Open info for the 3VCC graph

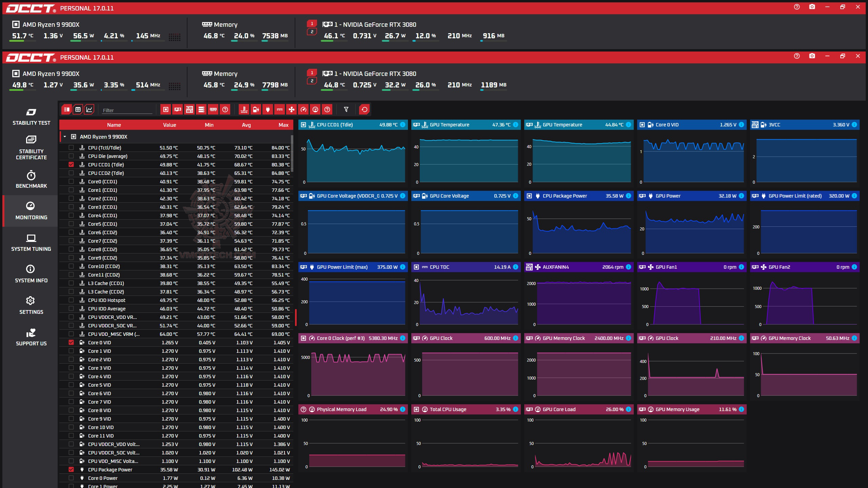[854, 125]
